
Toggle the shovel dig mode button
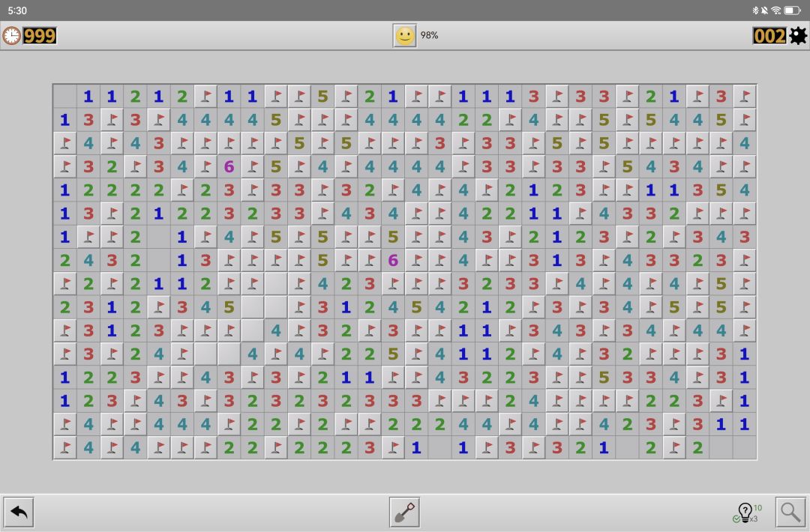[x=404, y=512]
